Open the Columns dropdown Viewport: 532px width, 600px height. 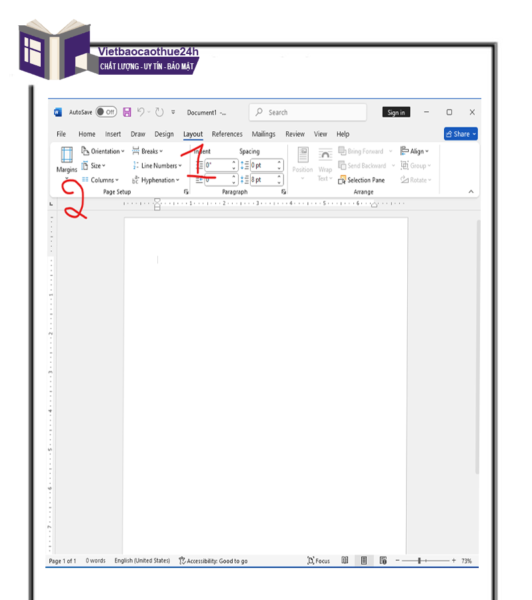click(x=100, y=180)
